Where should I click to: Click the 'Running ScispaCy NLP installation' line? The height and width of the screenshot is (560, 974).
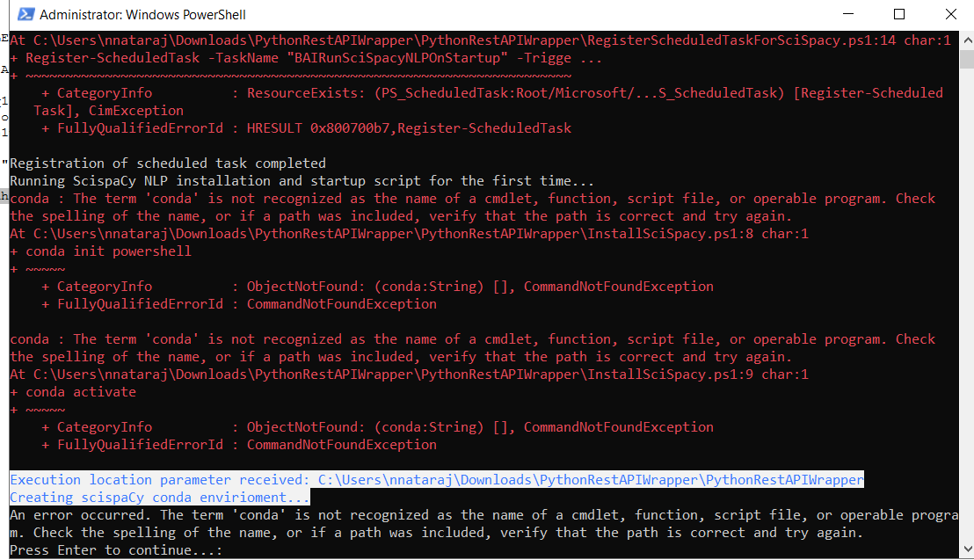click(302, 181)
